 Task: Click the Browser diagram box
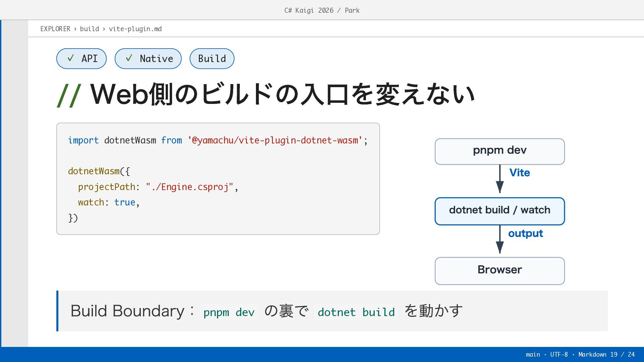pyautogui.click(x=500, y=271)
